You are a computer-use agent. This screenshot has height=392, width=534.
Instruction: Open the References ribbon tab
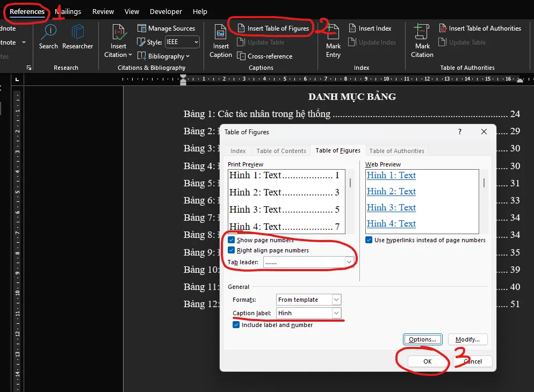click(27, 12)
